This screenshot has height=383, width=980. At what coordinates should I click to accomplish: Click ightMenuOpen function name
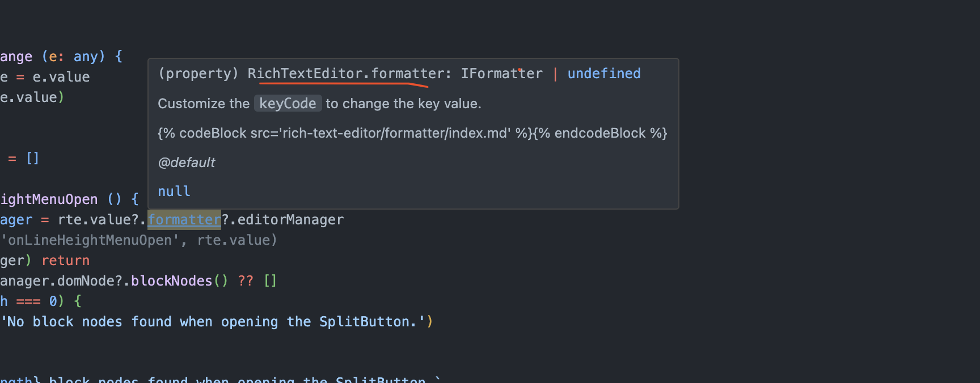coord(49,199)
